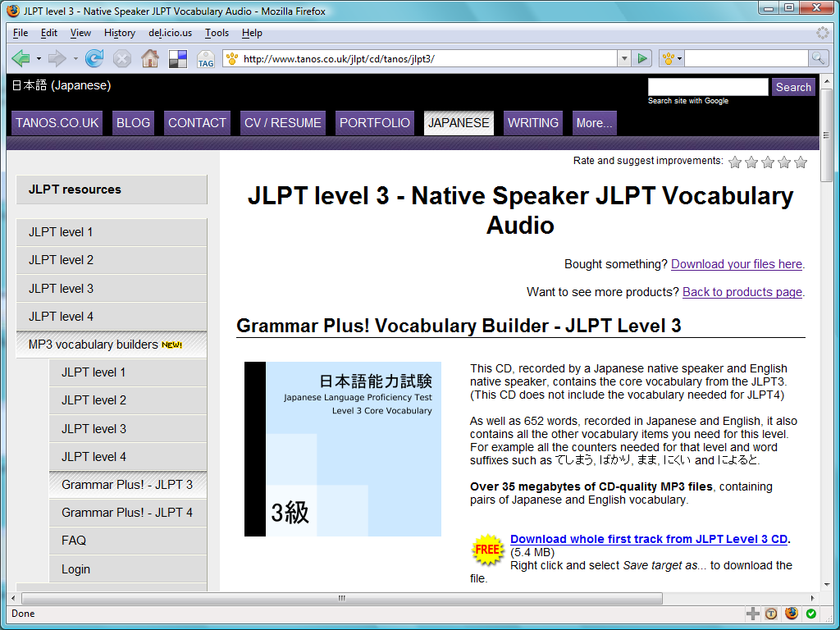
Task: Open the Help menu
Action: point(252,33)
